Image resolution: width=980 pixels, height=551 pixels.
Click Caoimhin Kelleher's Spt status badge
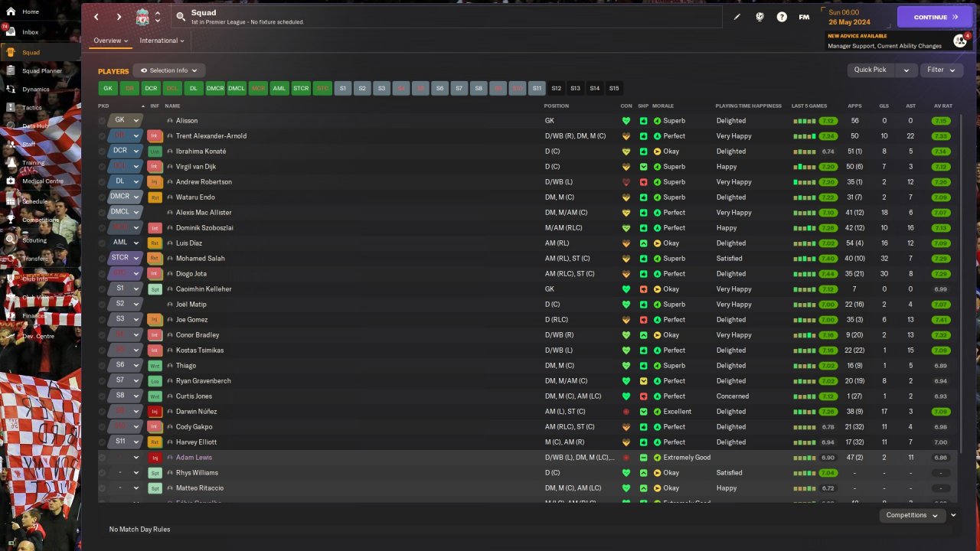click(x=155, y=289)
